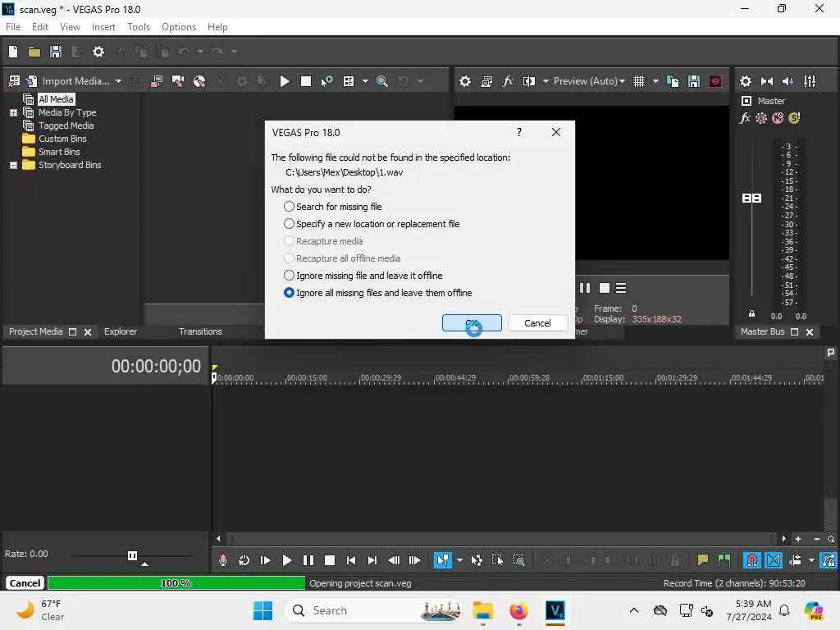Pause playback in transport bar
This screenshot has width=840, height=630.
tap(308, 560)
